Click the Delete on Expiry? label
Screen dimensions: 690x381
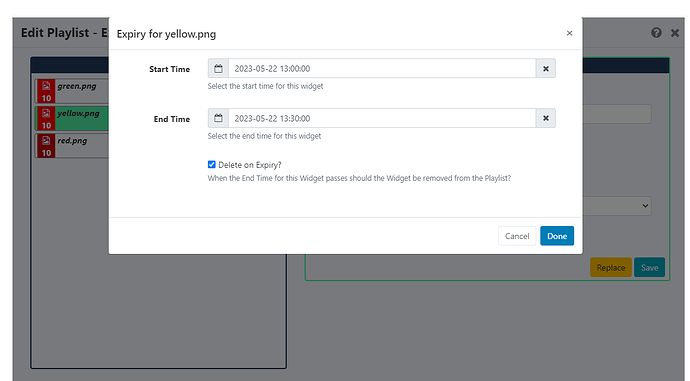[x=250, y=165]
